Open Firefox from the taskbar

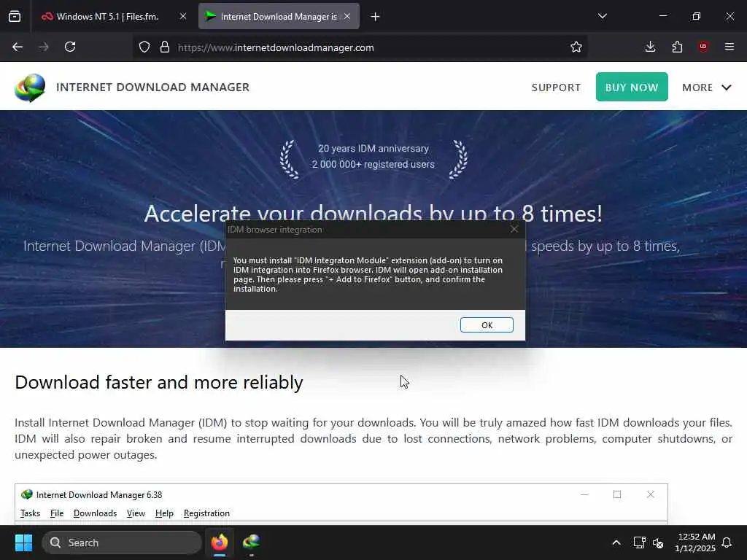click(x=220, y=542)
